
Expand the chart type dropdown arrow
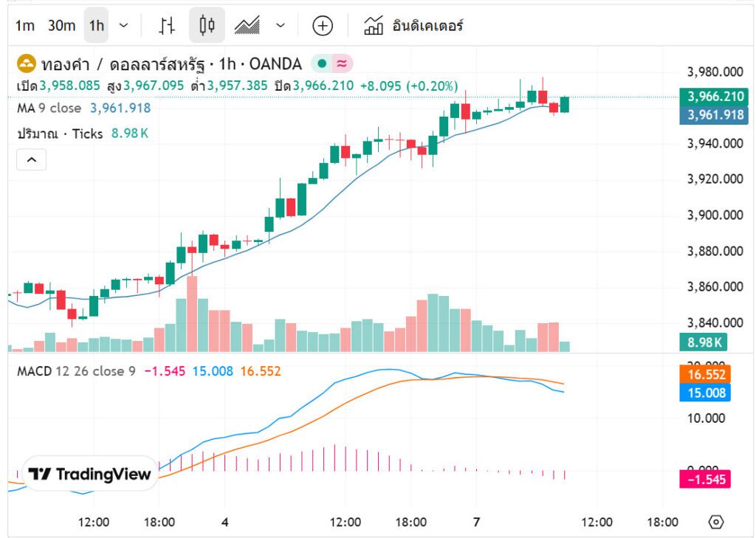281,26
